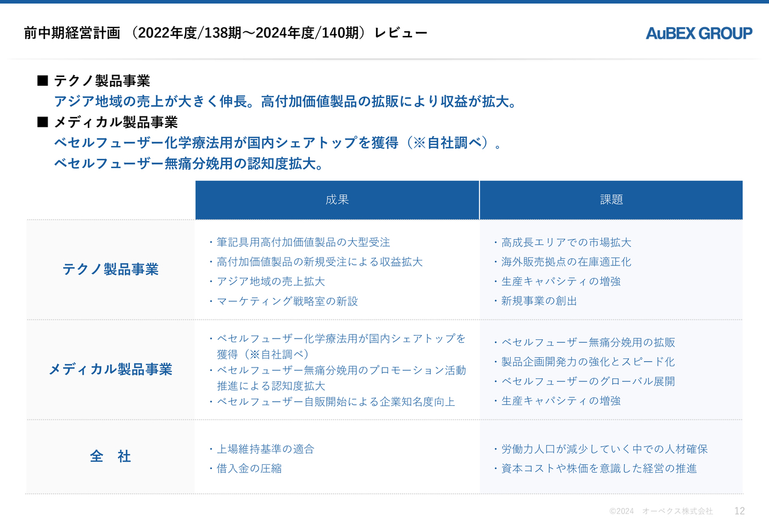Screen dimensions: 769x532
Task: Click the continuation line 推進による認知度拡大
Action: [271, 385]
